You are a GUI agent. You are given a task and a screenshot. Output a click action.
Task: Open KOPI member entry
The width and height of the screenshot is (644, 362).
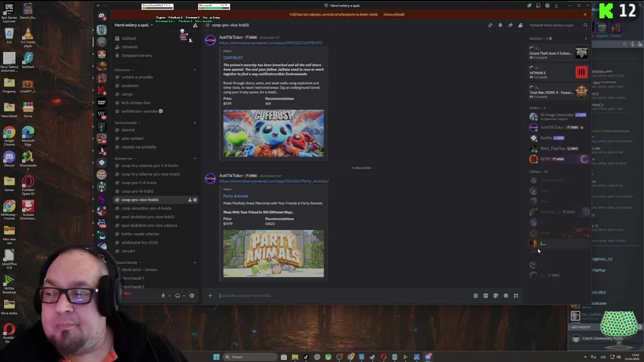coord(558,159)
